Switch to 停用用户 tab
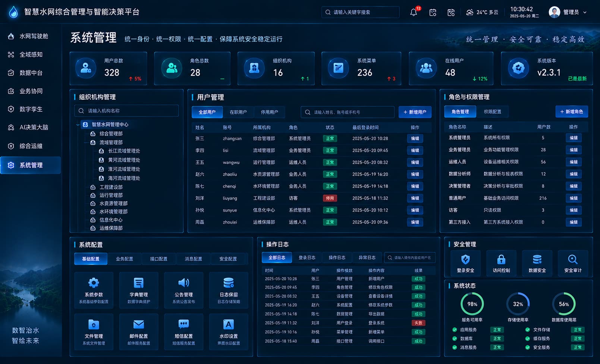 tap(269, 112)
